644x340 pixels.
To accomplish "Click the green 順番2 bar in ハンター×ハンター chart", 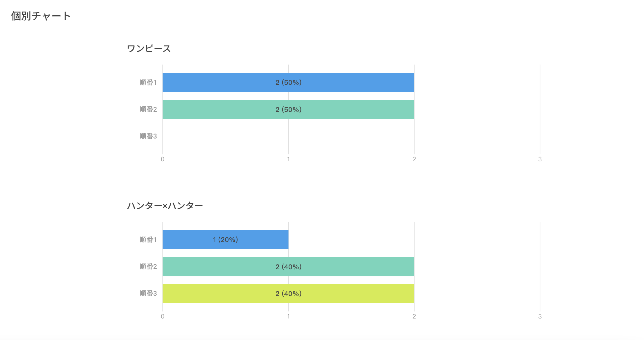I will point(288,267).
